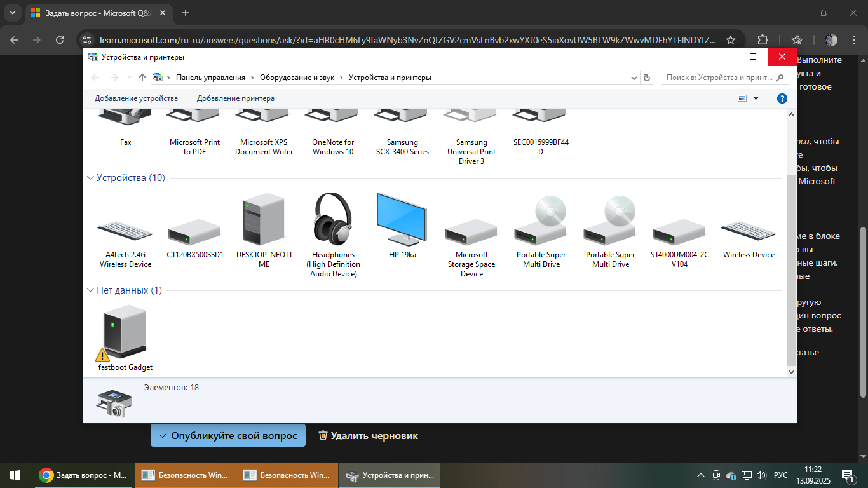
Task: Open Chrome extensions puzzle icon
Action: tap(763, 39)
